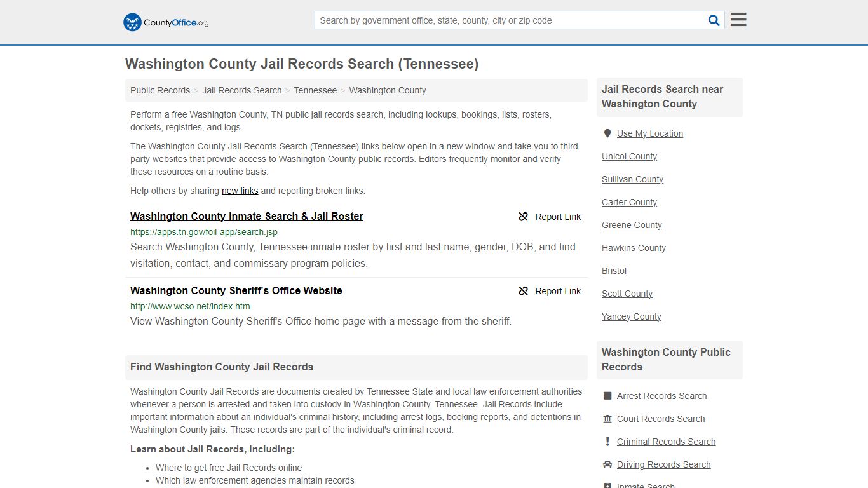Click the Court Records courthouse icon

pyautogui.click(x=607, y=419)
